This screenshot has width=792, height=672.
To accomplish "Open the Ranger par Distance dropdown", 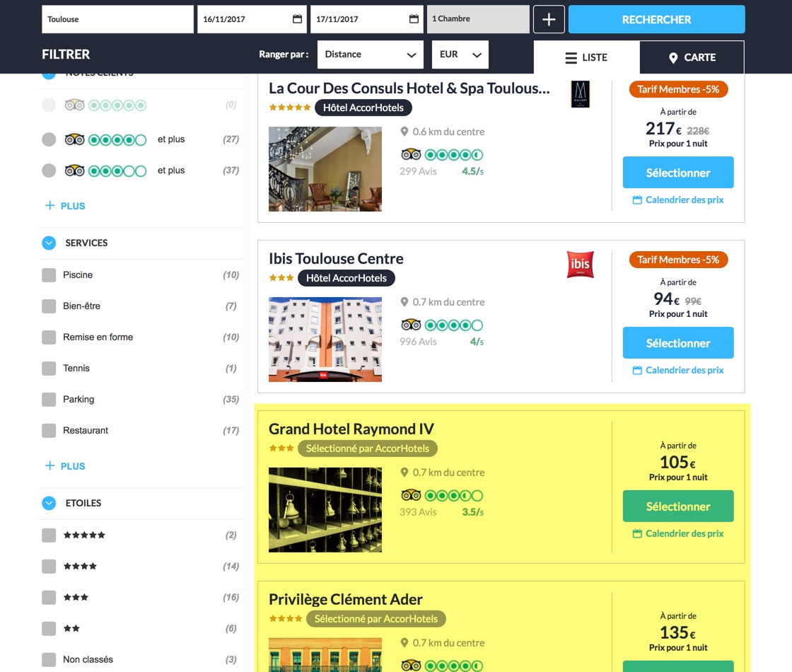I will click(371, 54).
